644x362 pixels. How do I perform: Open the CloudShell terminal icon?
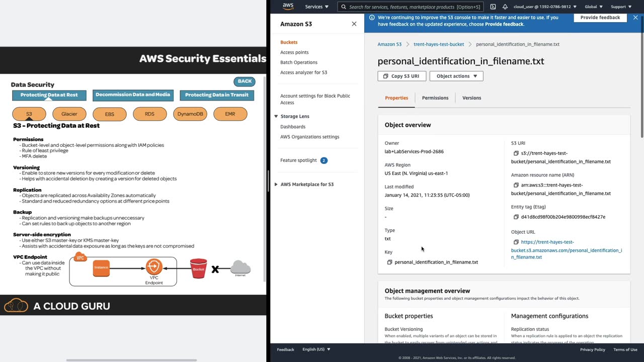coord(493,7)
